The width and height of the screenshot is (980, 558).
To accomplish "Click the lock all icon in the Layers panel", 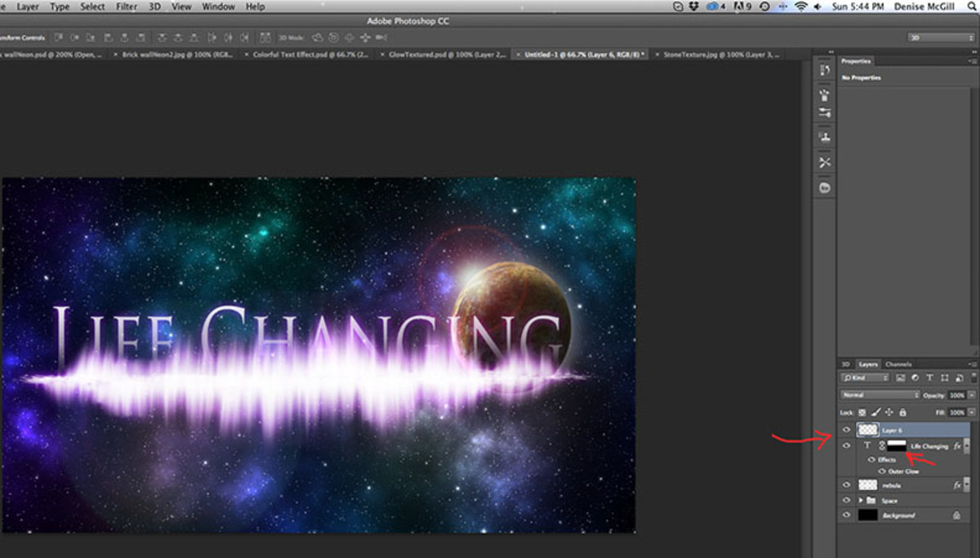I will coord(903,412).
